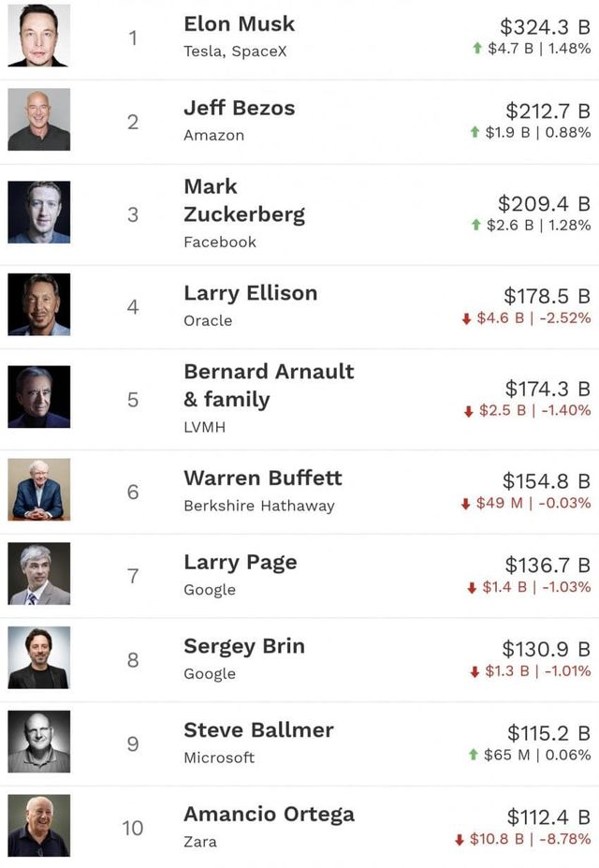This screenshot has height=868, width=599.
Task: Click the Sergey Brin name link
Action: click(243, 646)
